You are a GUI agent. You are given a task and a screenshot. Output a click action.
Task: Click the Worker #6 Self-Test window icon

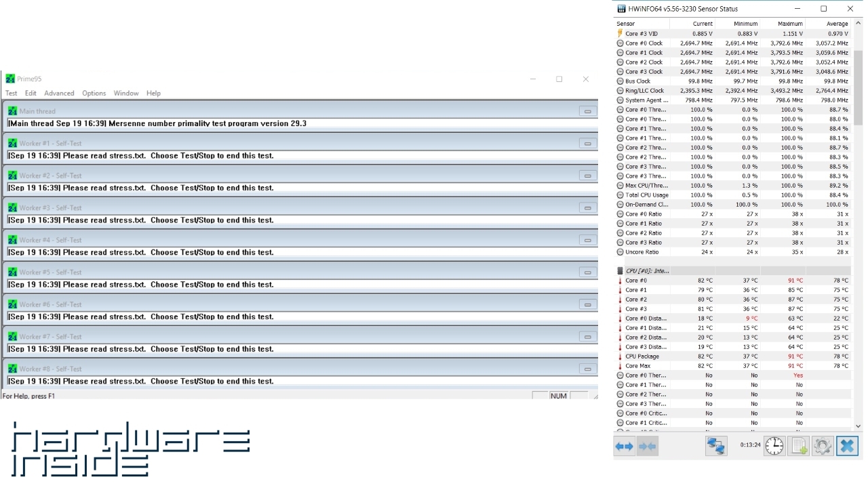click(x=12, y=304)
